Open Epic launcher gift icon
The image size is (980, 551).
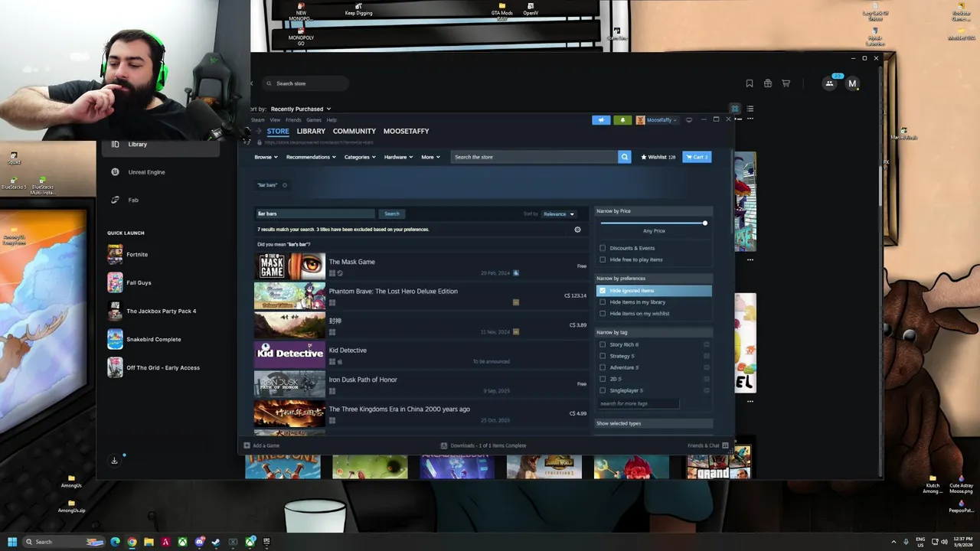[768, 83]
